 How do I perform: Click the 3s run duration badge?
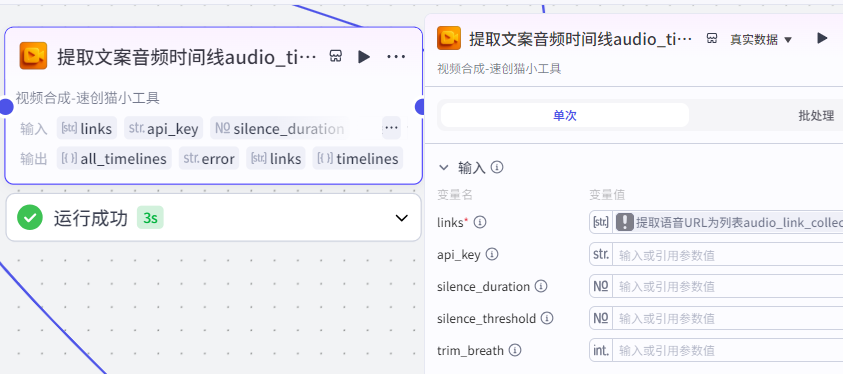150,218
